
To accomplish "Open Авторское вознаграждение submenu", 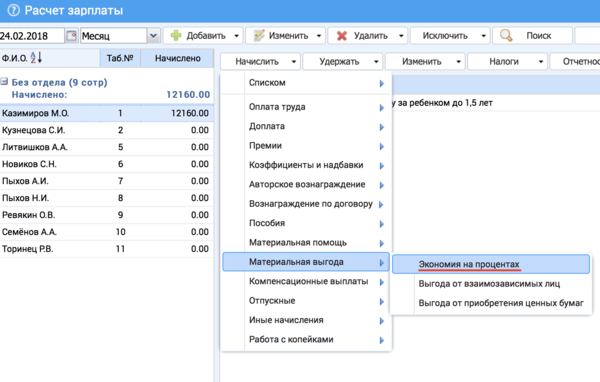I will [x=306, y=185].
